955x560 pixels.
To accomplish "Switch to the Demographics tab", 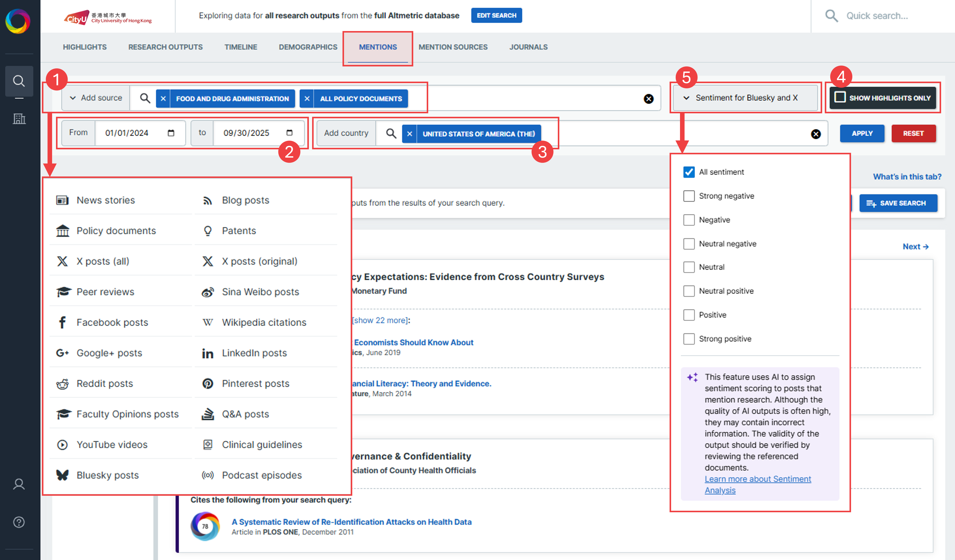I will pyautogui.click(x=308, y=47).
